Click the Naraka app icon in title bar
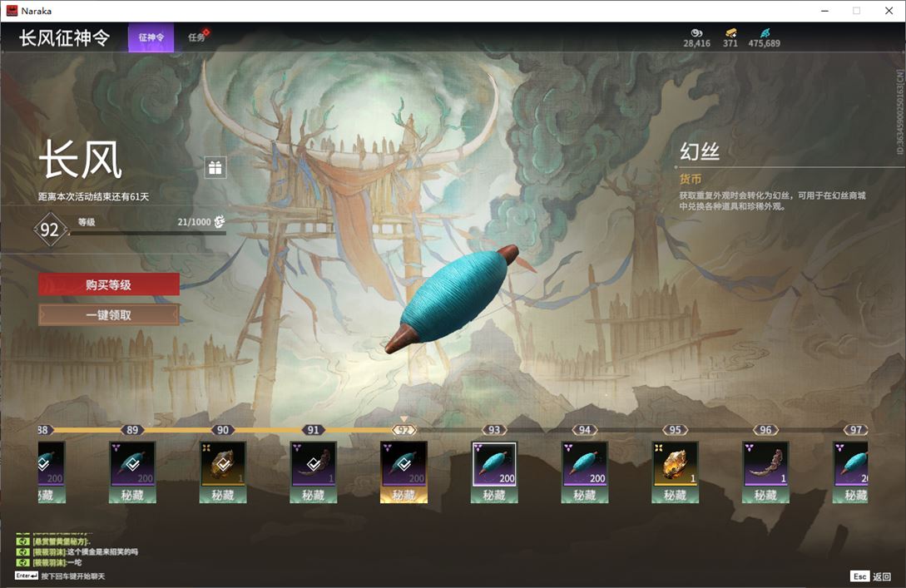 (x=12, y=11)
